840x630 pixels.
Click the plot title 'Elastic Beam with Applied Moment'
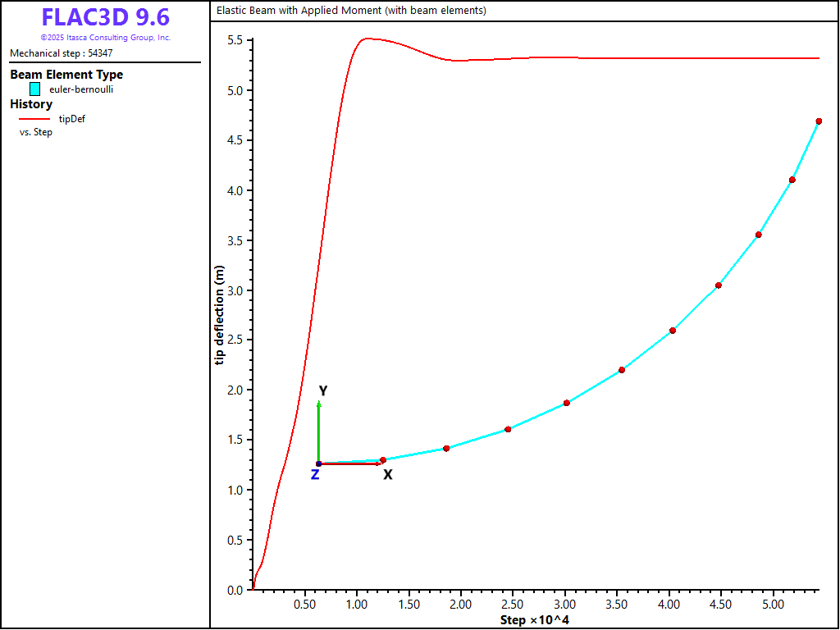351,11
